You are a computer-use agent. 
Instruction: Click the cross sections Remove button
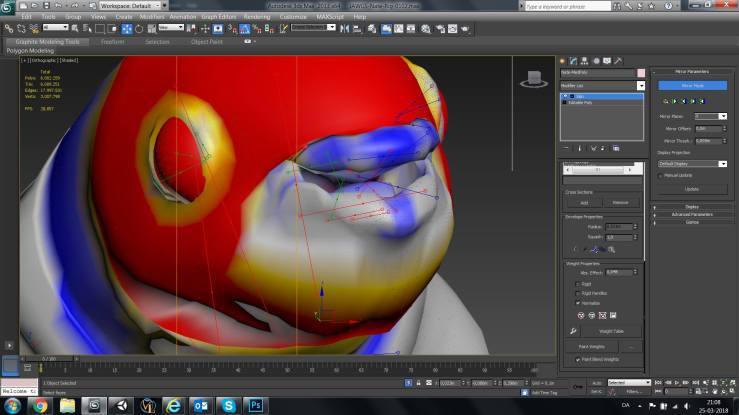point(620,203)
